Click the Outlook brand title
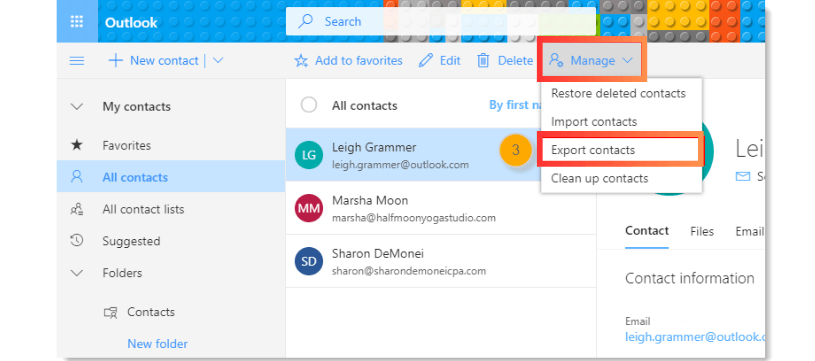The image size is (815, 361). (x=131, y=23)
